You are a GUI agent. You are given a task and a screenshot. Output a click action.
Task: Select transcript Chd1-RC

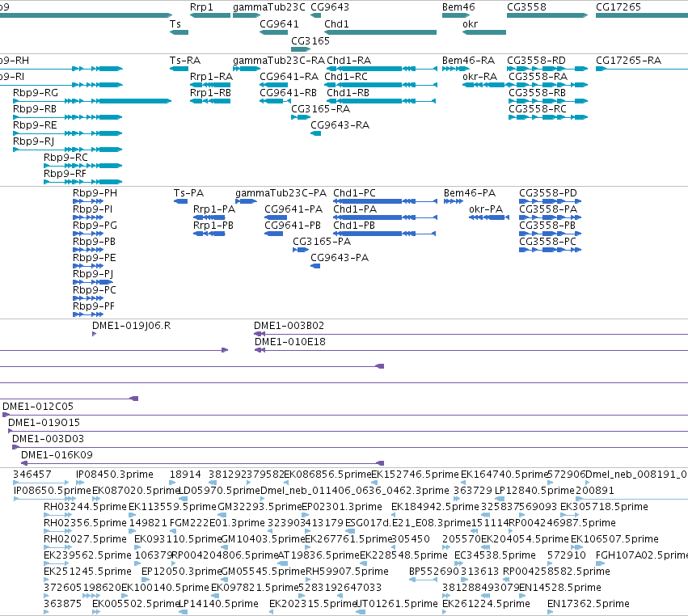[x=381, y=85]
